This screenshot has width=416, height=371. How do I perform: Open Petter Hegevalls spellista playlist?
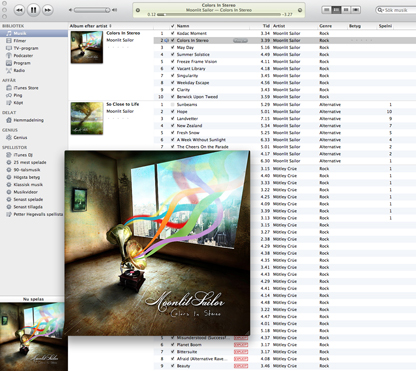(34, 214)
